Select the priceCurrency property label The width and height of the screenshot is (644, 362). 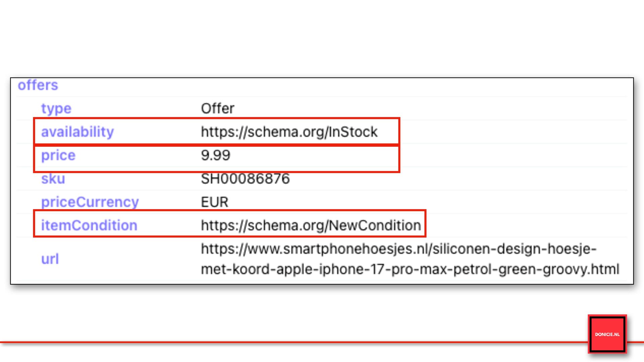tap(90, 202)
